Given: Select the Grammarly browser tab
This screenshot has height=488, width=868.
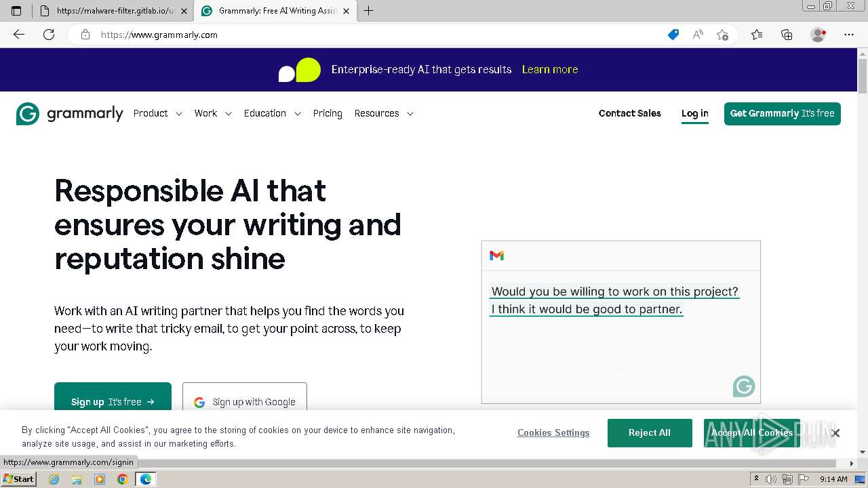Looking at the screenshot, I should [x=275, y=11].
